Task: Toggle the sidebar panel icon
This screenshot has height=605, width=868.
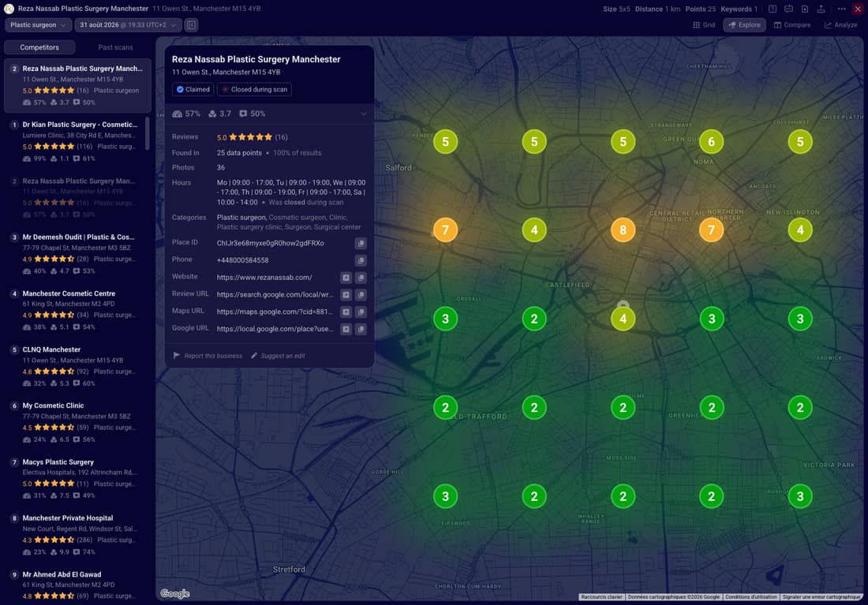Action: click(191, 25)
